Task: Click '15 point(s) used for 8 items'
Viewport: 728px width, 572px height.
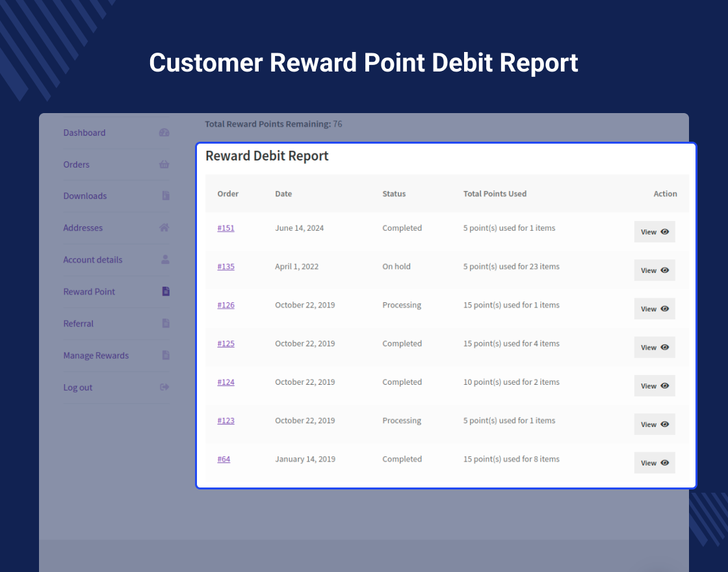Action: (511, 459)
